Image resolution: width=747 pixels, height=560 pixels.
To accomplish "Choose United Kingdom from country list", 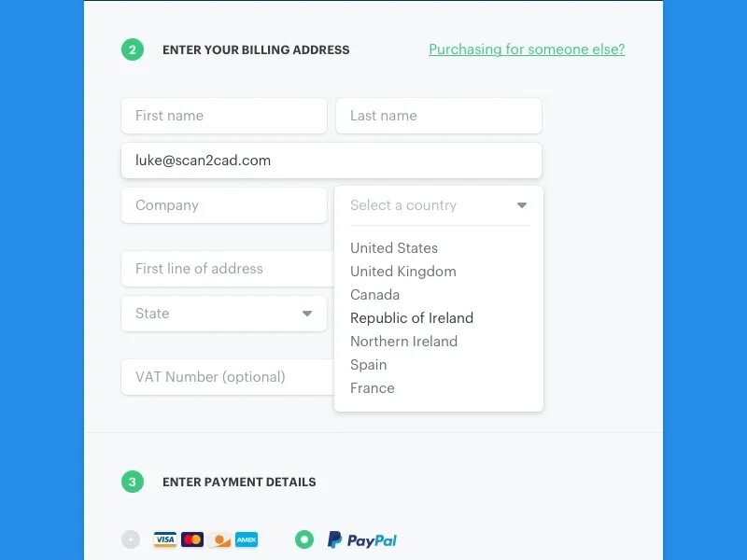I will tap(403, 272).
